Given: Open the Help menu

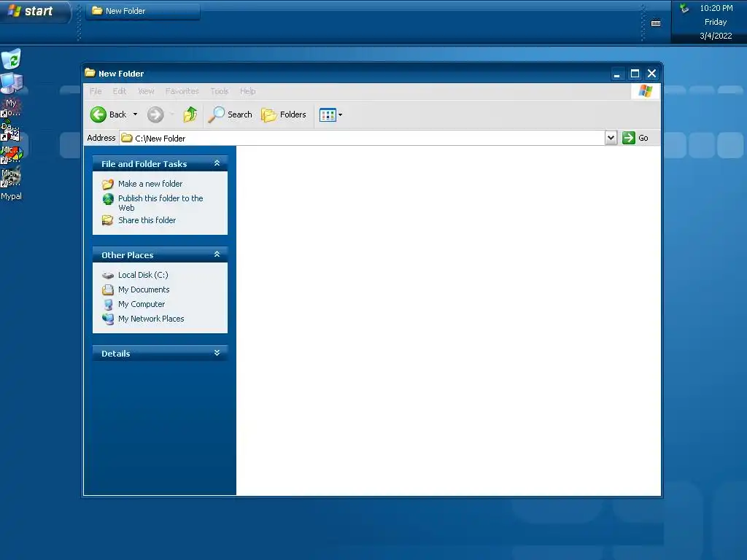Looking at the screenshot, I should pos(247,91).
